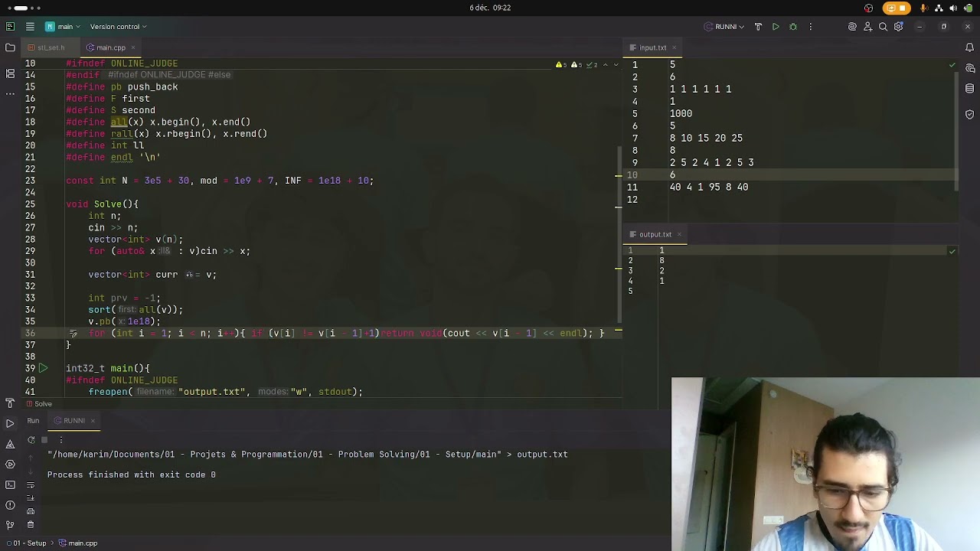Open the Project tool window folder icon
The height and width of the screenshot is (551, 980).
pos(10,47)
